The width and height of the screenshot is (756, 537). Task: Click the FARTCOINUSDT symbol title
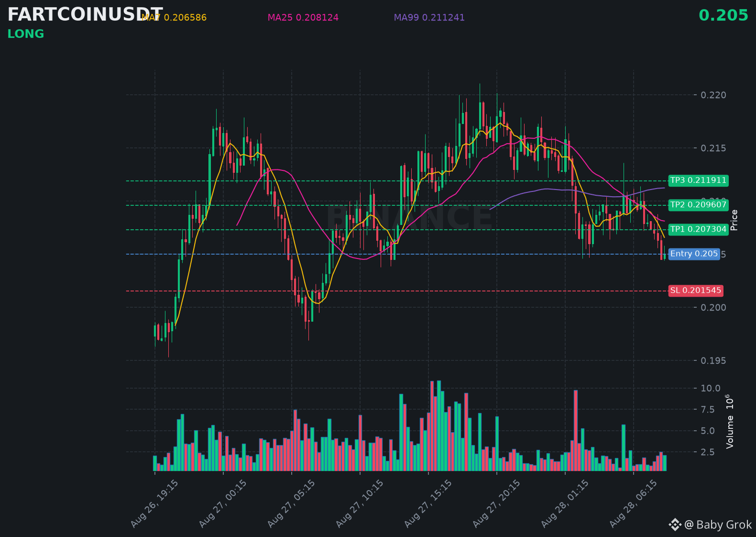coord(85,15)
